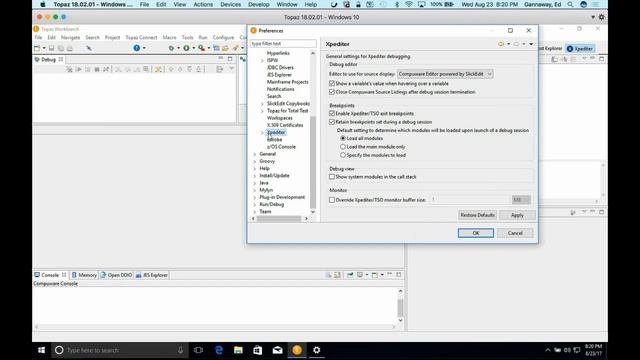Screen dimensions: 640x360
Task: Click Xpediter perspective button
Action: 580,49
